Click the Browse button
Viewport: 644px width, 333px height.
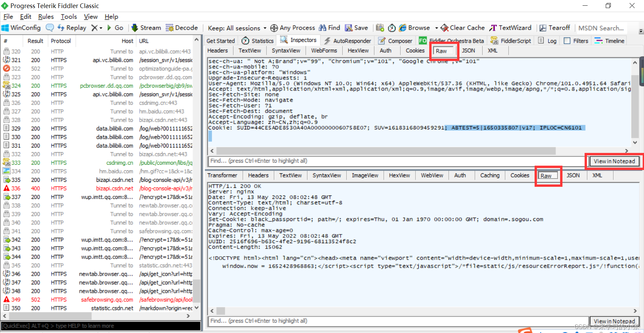tap(414, 28)
